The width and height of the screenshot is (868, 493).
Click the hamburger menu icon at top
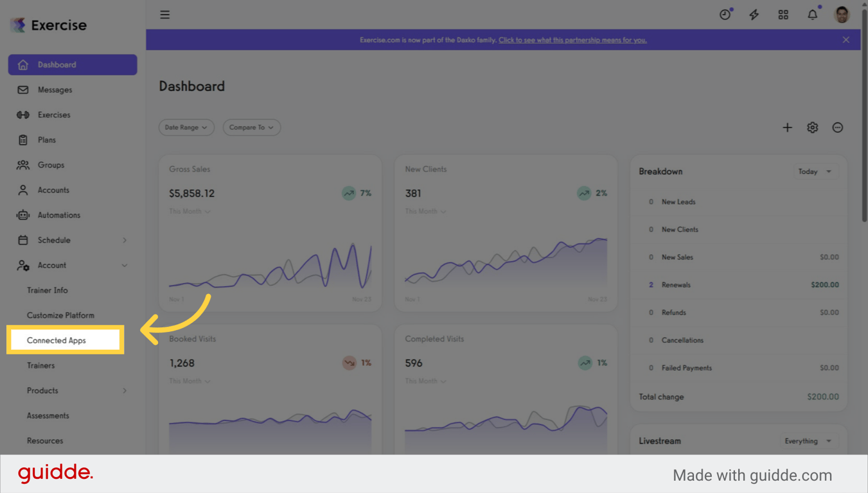tap(165, 14)
